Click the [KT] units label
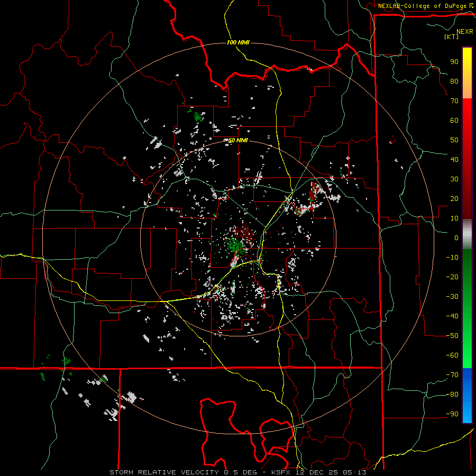Viewport: 476px width, 476px height. tap(452, 36)
